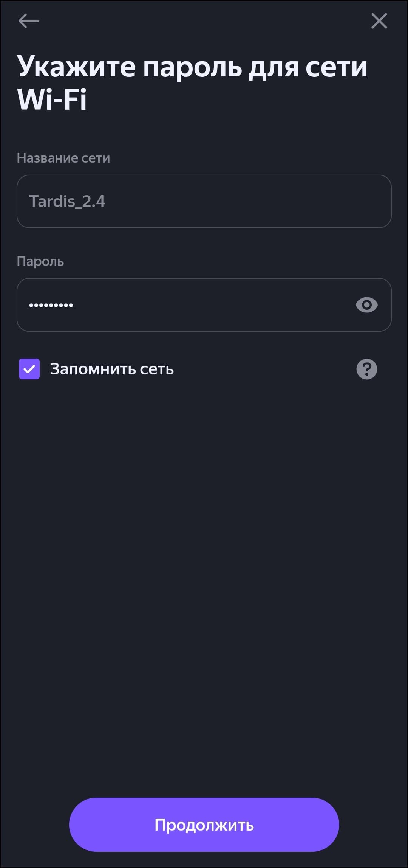The image size is (408, 868).
Task: Click inside the Пароль input field
Action: (181, 305)
